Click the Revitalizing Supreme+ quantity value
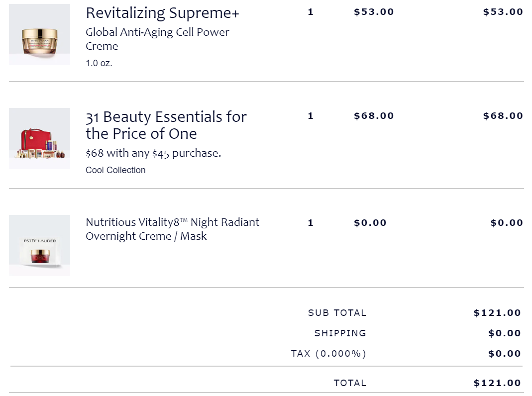This screenshot has width=532, height=396. pos(311,12)
